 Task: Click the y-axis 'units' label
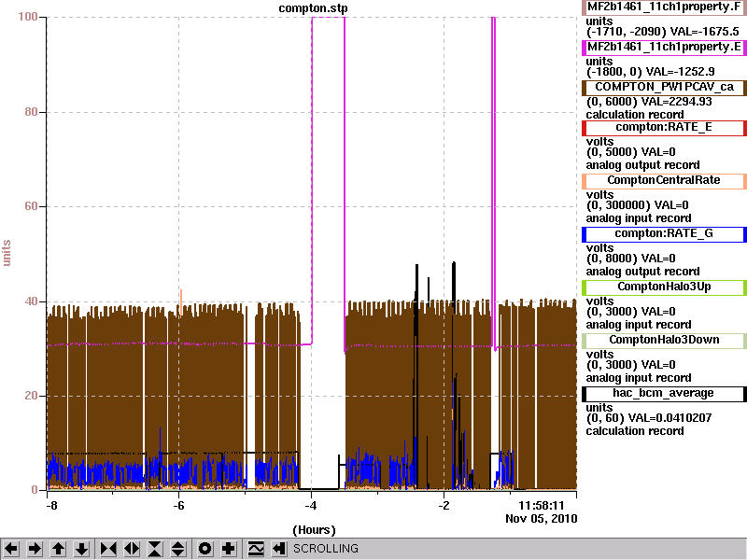[x=7, y=253]
